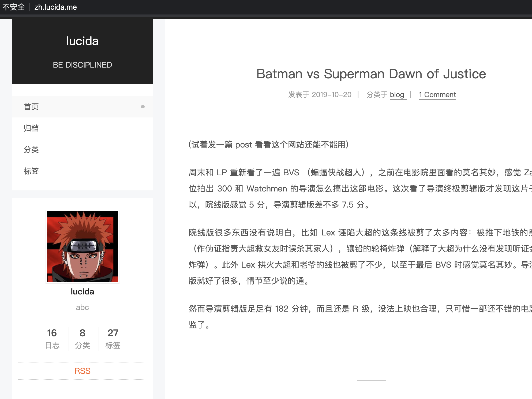The height and width of the screenshot is (399, 532).
Task: Click the lucida avatar image
Action: tap(82, 246)
